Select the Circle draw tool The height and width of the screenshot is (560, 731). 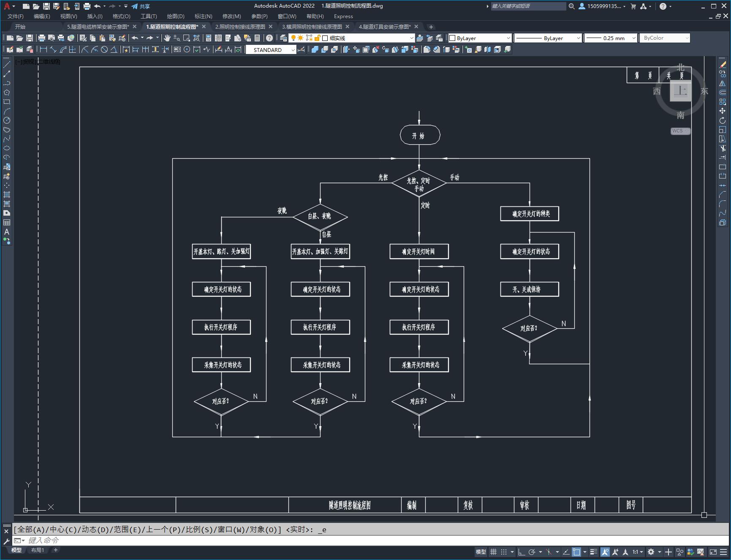(7, 120)
